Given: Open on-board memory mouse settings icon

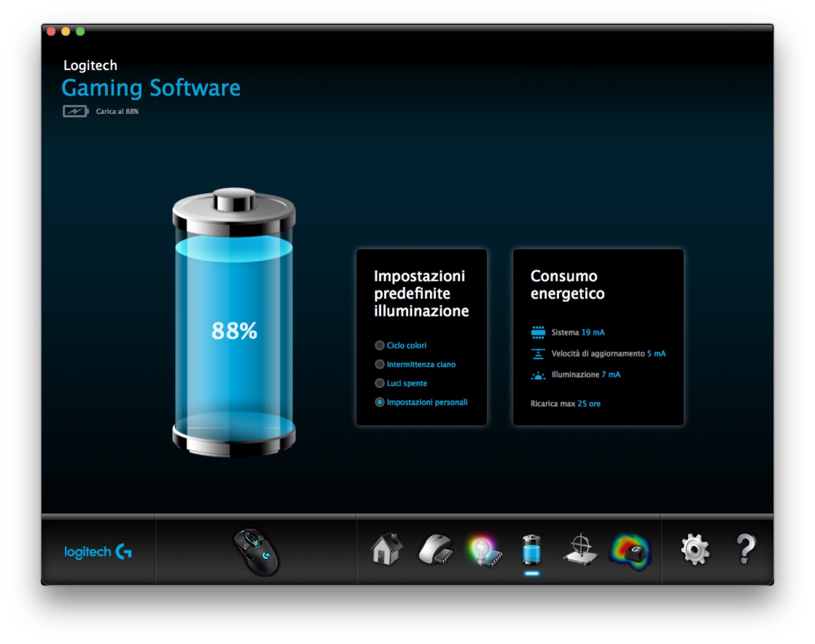Looking at the screenshot, I should tap(436, 550).
